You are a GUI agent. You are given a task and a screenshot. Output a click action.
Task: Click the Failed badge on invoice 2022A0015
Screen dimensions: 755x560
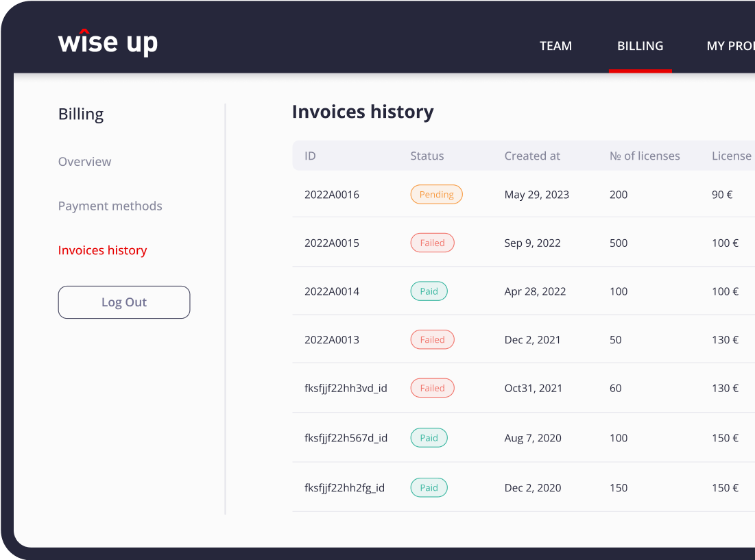click(x=432, y=243)
